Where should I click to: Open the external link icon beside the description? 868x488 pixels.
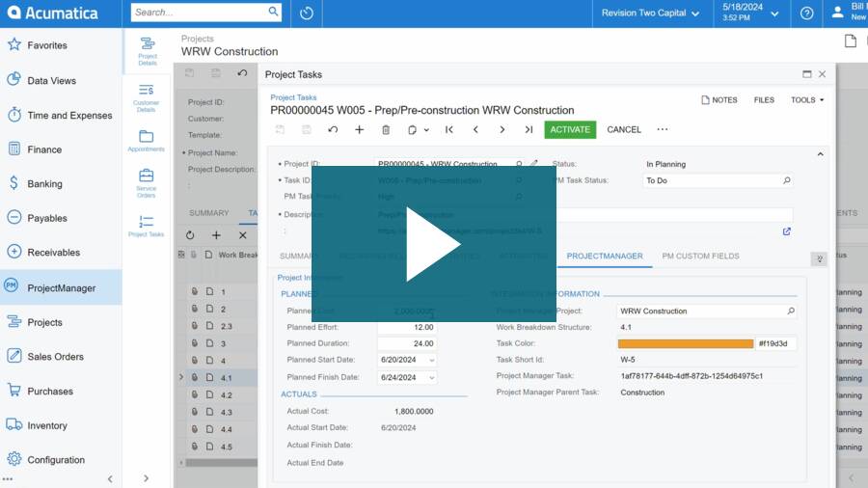[x=787, y=231]
